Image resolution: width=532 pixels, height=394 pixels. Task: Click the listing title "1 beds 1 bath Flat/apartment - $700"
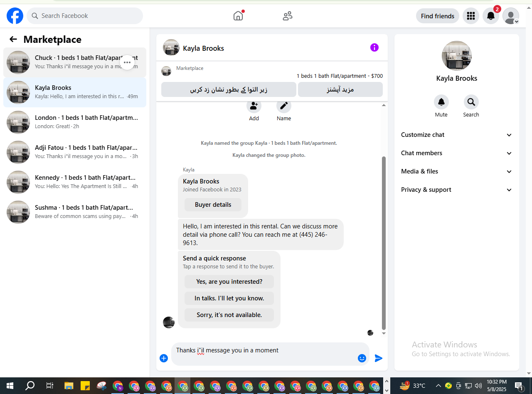point(340,76)
